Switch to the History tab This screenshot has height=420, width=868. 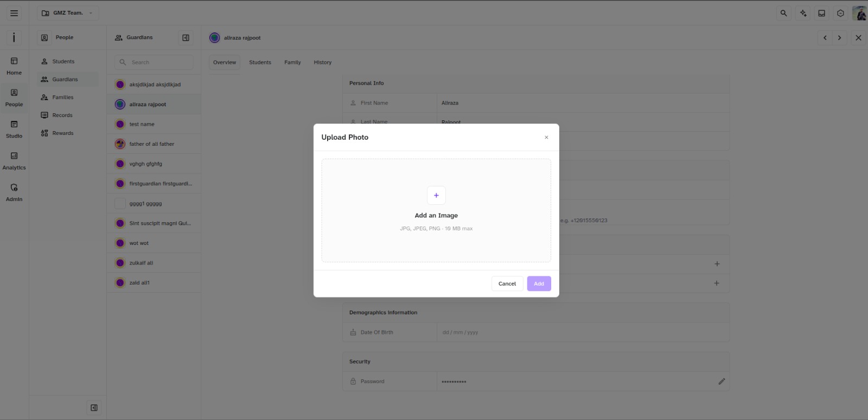click(x=322, y=62)
